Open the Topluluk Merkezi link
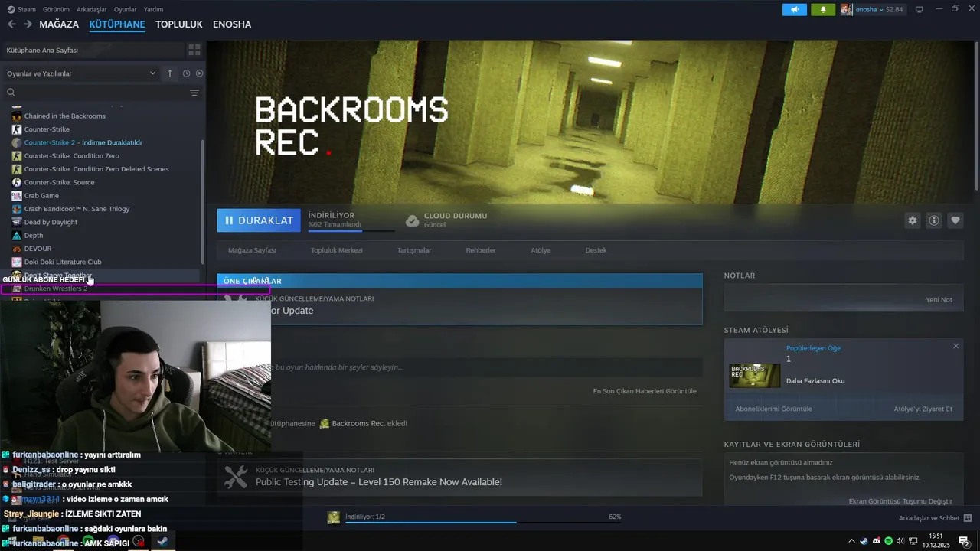 [x=337, y=250]
